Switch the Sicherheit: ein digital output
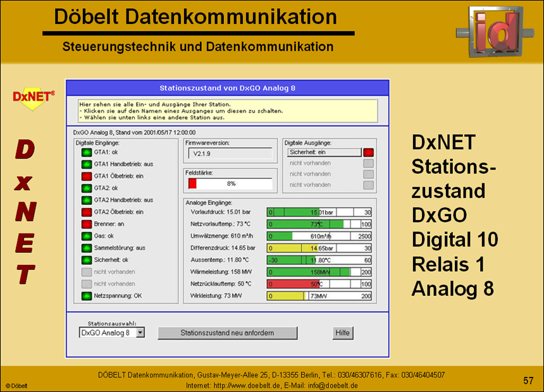 click(325, 152)
